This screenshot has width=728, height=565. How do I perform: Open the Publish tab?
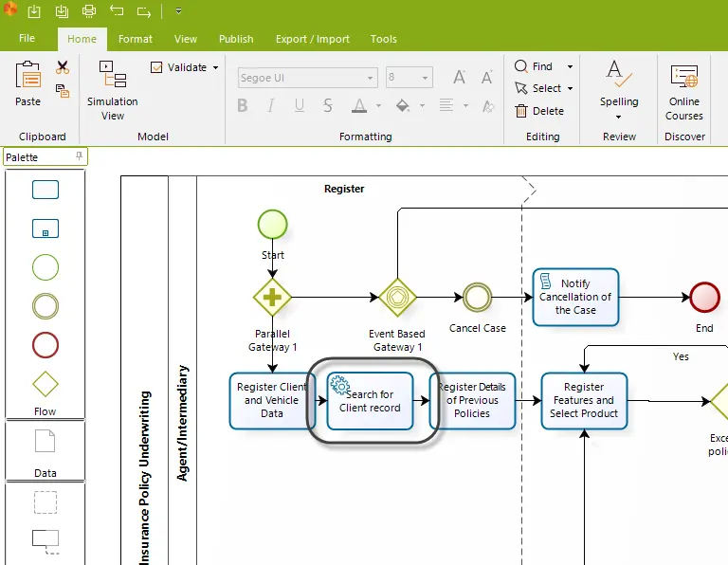pyautogui.click(x=236, y=39)
